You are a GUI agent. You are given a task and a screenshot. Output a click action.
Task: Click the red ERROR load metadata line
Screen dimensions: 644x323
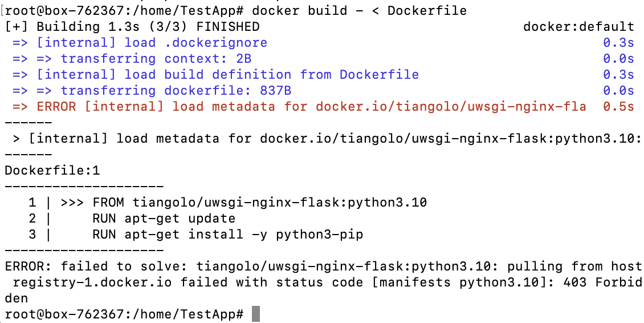(299, 107)
